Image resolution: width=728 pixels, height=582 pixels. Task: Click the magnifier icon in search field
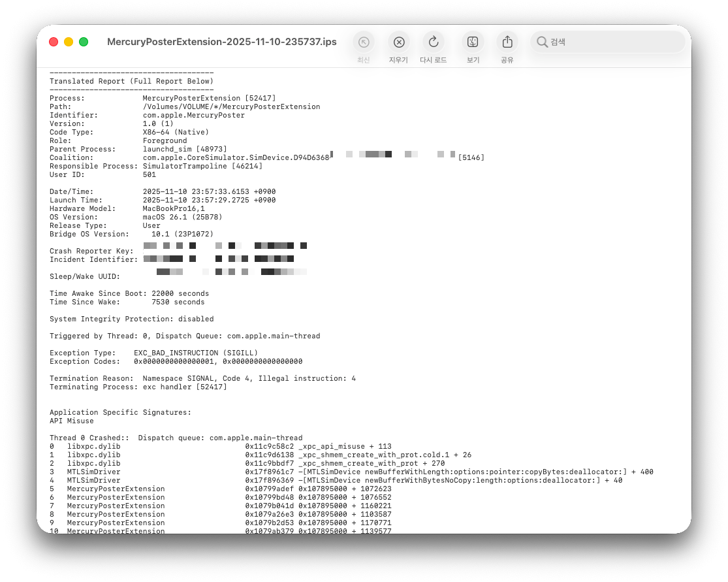pyautogui.click(x=542, y=42)
